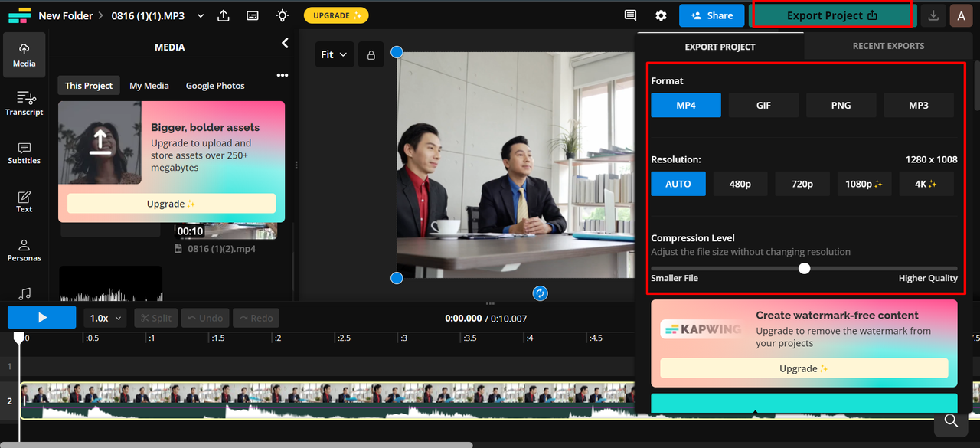Select PNG export format
This screenshot has width=980, height=448.
[841, 105]
